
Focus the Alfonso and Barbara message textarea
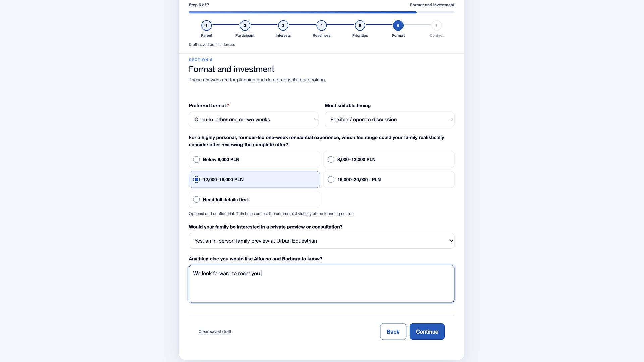point(321,284)
